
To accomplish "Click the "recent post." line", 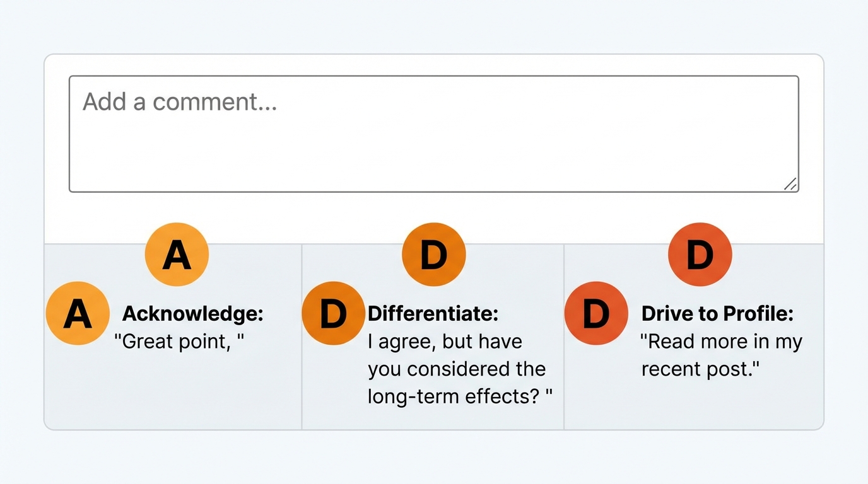I will click(700, 369).
